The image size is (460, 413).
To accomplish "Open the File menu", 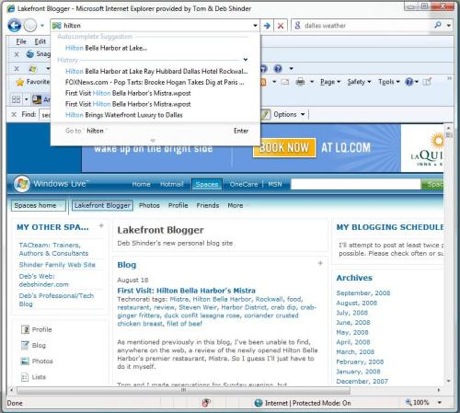I will [21, 42].
